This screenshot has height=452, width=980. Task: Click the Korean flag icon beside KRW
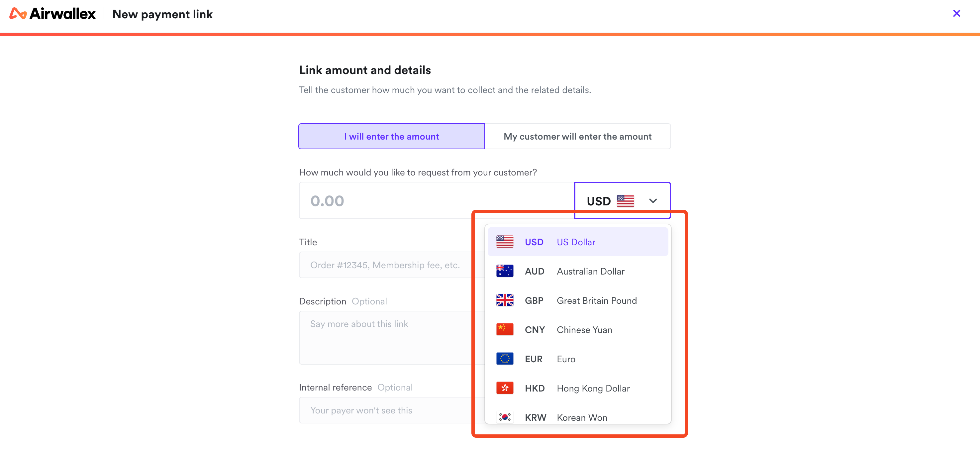pos(505,417)
